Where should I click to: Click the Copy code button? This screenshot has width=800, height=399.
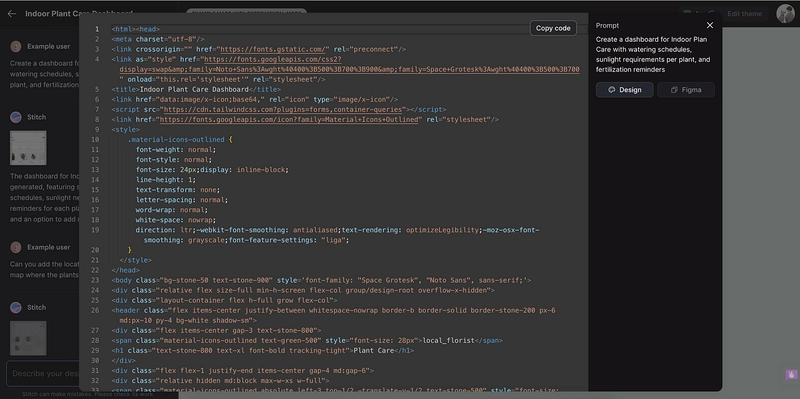(553, 28)
